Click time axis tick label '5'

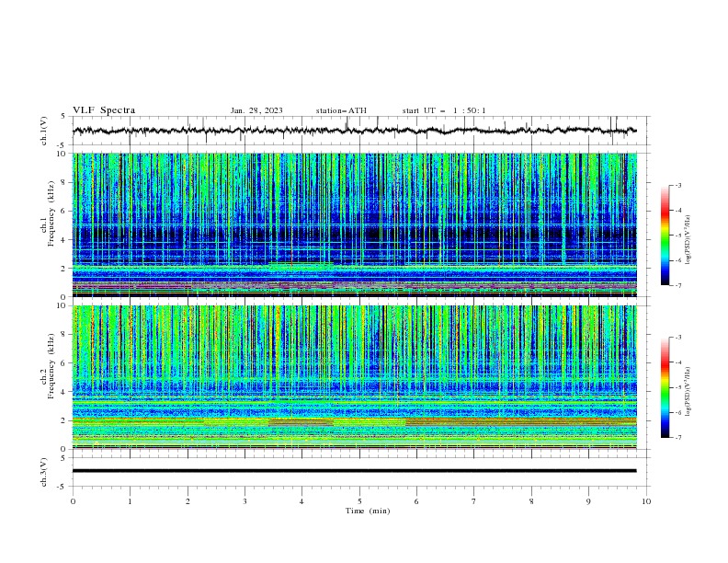(359, 501)
